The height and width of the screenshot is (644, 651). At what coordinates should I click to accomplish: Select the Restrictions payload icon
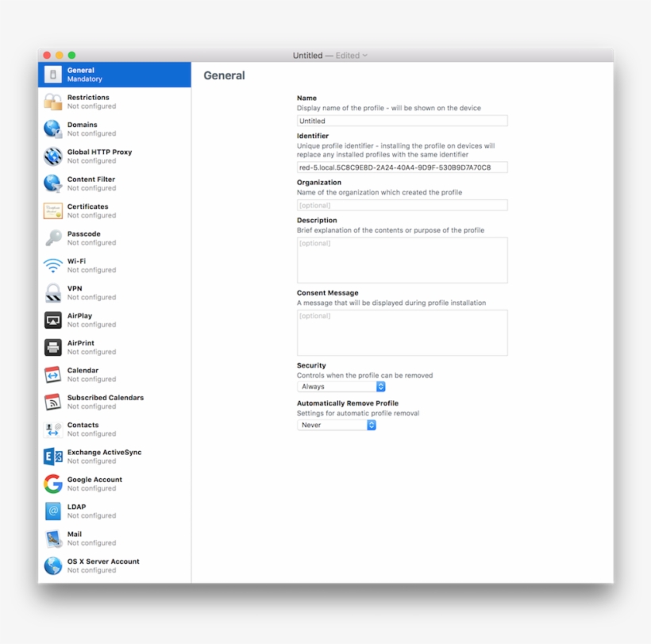(52, 101)
